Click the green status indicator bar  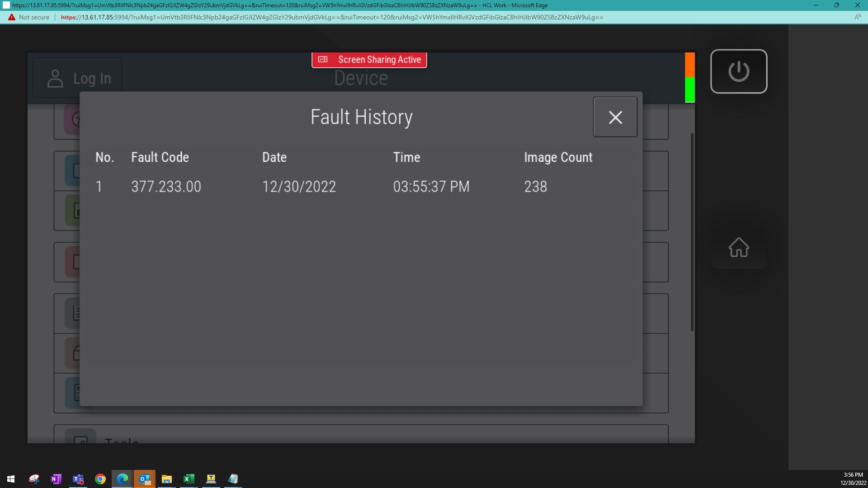(x=690, y=89)
